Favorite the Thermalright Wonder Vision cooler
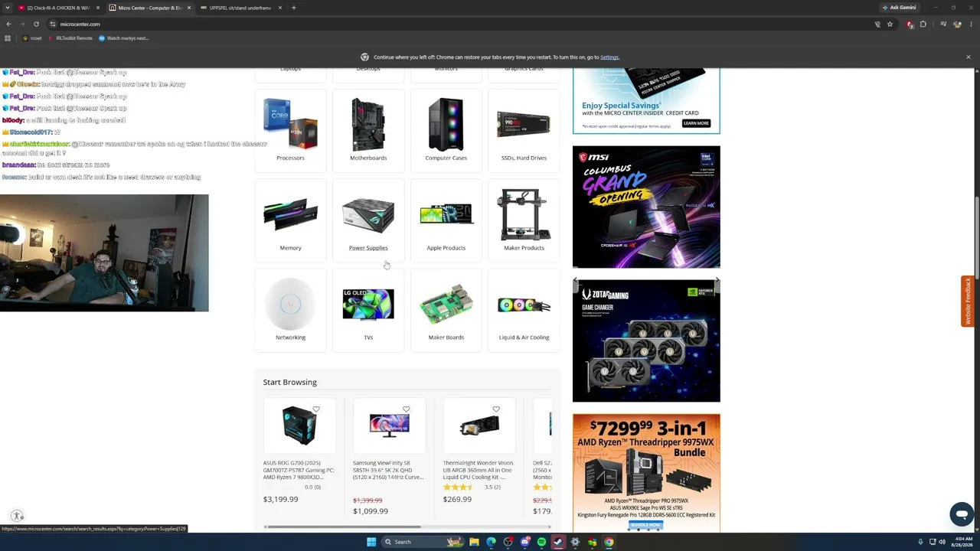The height and width of the screenshot is (551, 980). tap(496, 409)
